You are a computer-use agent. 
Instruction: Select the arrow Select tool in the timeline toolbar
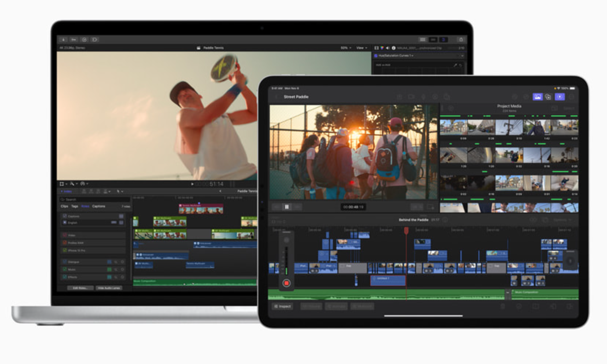click(119, 192)
